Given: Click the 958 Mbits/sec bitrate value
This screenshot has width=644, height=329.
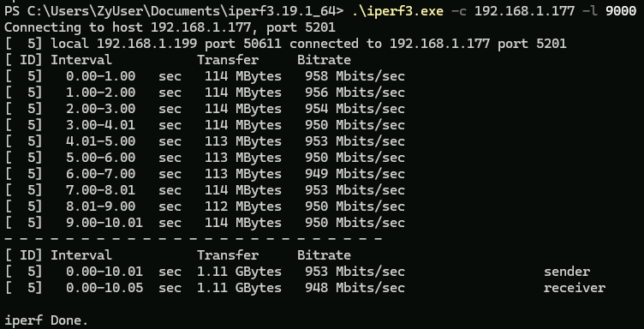Looking at the screenshot, I should point(355,76).
